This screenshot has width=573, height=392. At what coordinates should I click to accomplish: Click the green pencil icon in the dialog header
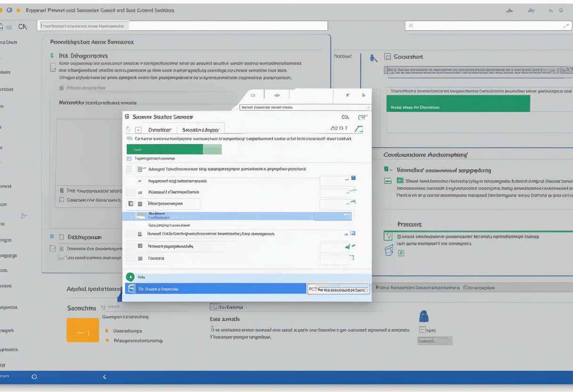359,128
